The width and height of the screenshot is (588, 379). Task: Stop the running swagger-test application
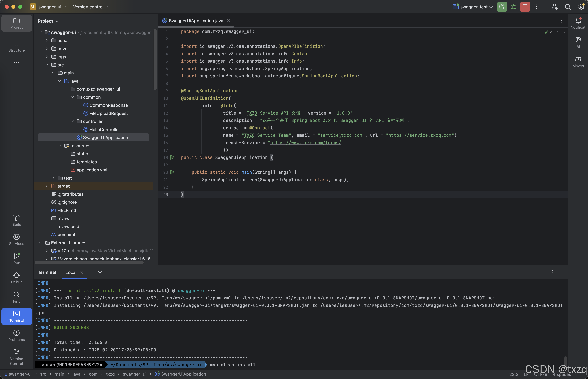click(525, 7)
